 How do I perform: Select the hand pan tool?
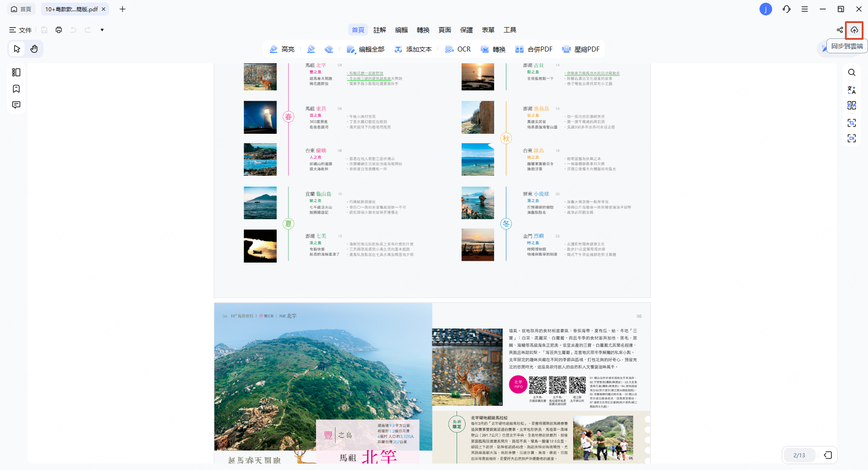pyautogui.click(x=34, y=49)
